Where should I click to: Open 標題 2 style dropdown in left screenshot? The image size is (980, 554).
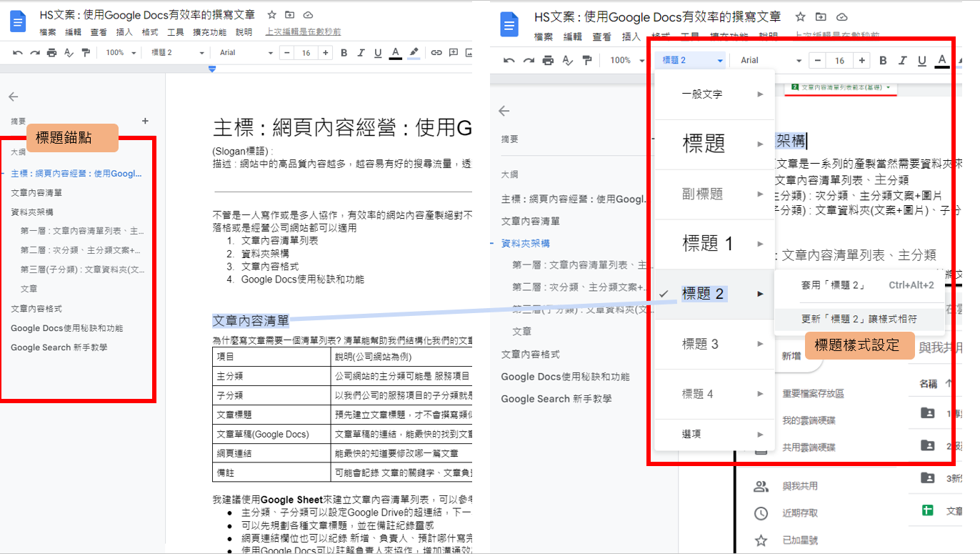pos(178,53)
